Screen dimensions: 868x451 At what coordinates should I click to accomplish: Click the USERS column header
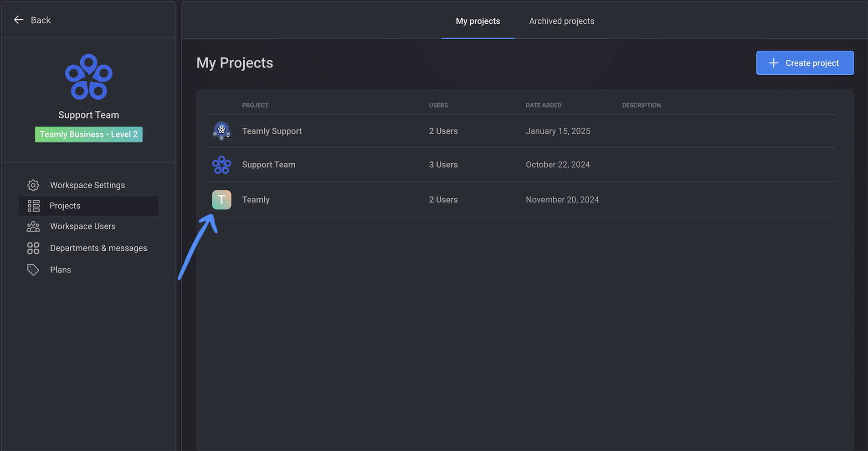point(438,105)
